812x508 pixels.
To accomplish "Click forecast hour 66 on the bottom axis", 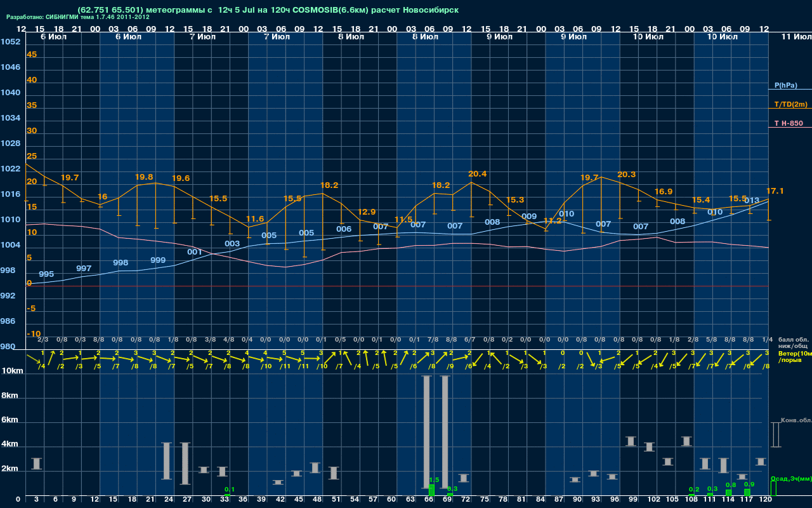I will pyautogui.click(x=428, y=500).
